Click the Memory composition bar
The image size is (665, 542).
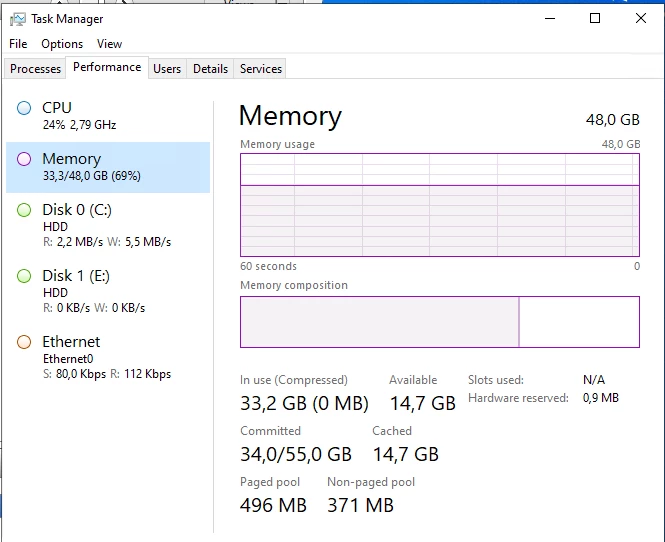440,322
